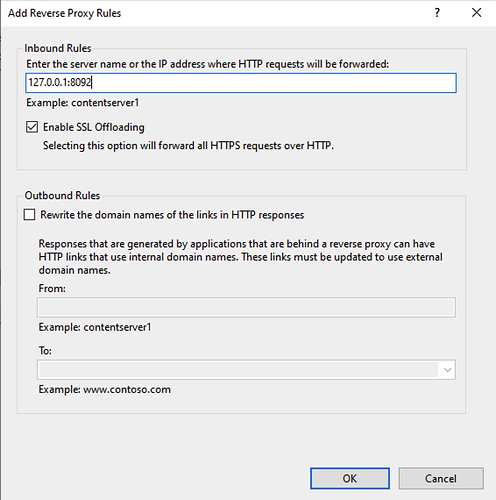Click the Example: www.contoso.com hint text
The image size is (496, 500).
click(x=104, y=389)
